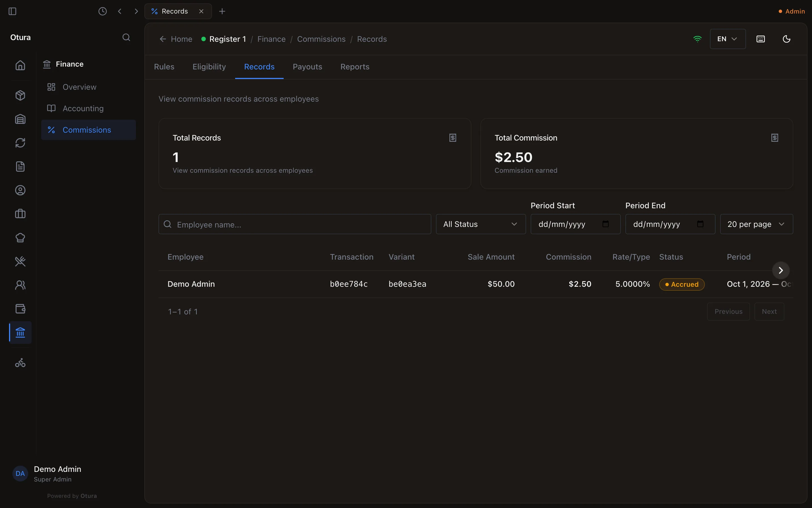Open the 20 per page dropdown
Image resolution: width=812 pixels, height=508 pixels.
(x=756, y=224)
